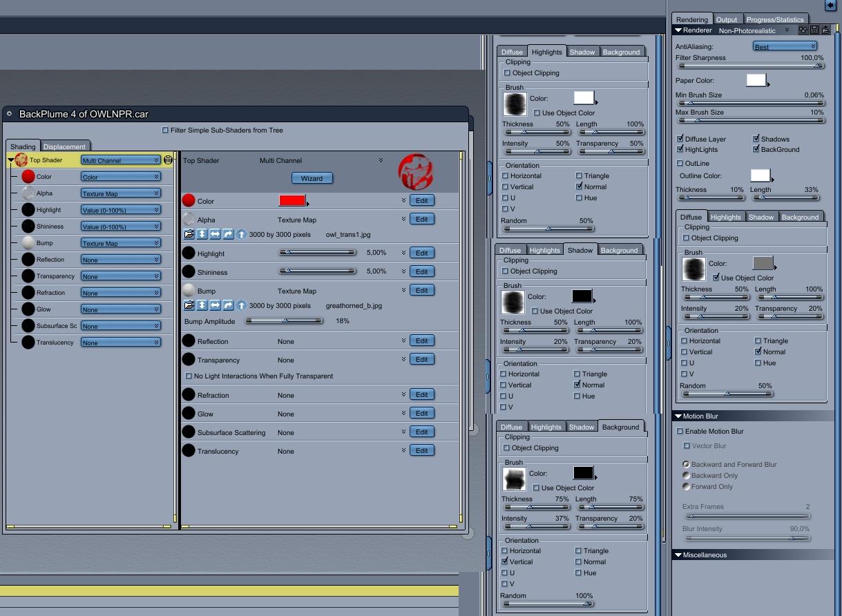Select the Shading tab
The height and width of the screenshot is (616, 842).
pyautogui.click(x=23, y=146)
